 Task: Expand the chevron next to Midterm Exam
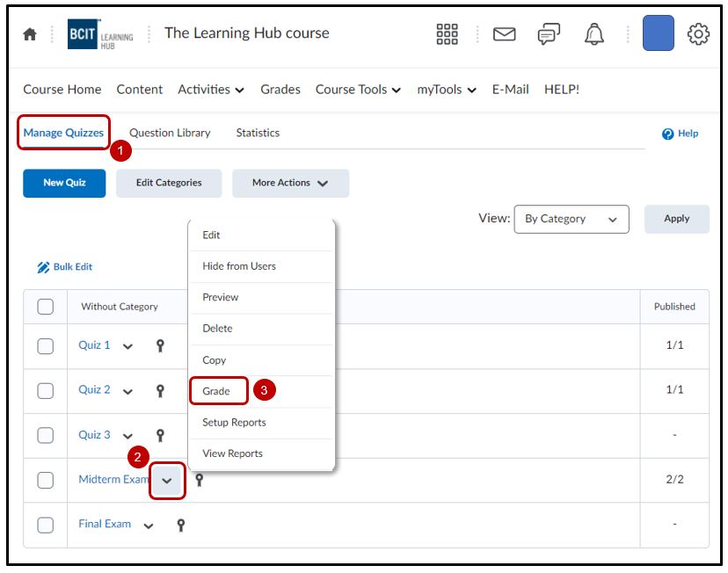[167, 481]
